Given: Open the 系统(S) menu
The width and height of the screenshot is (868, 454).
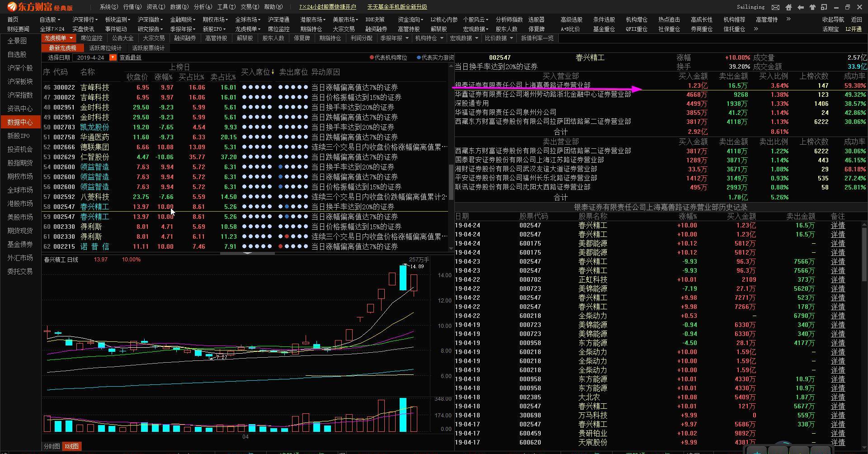Looking at the screenshot, I should pos(108,7).
